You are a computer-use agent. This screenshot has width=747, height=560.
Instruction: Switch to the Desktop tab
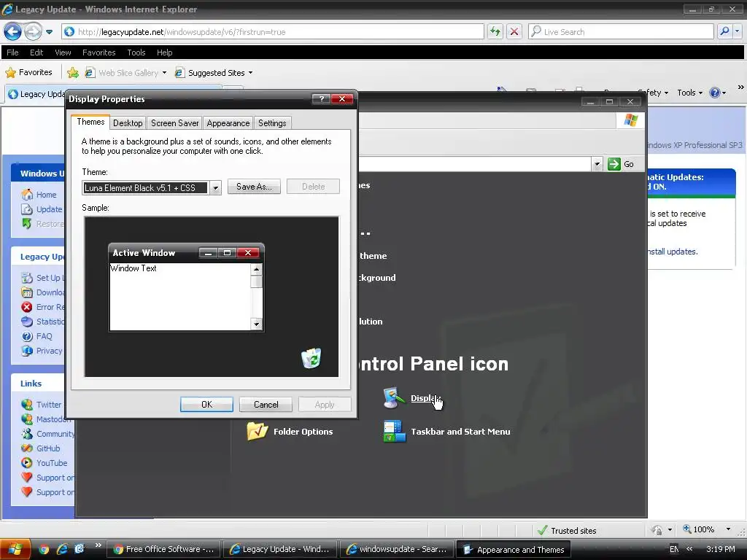(128, 123)
